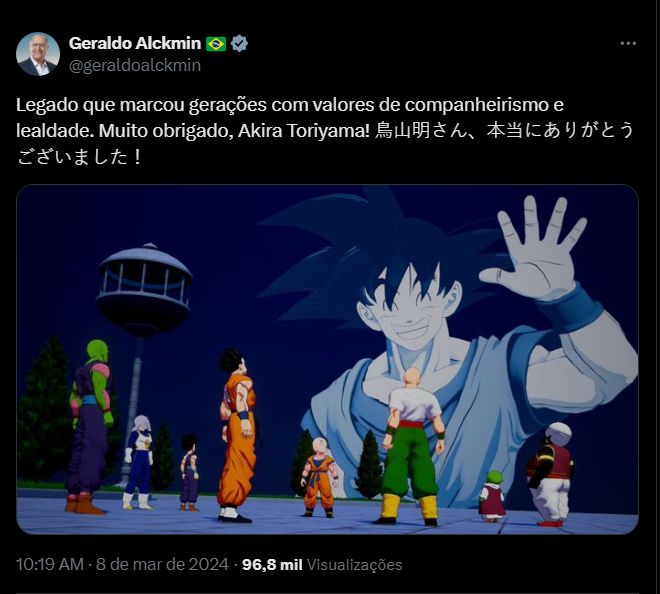This screenshot has width=660, height=594.
Task: Click the Brazil flag emoji beside name
Action: (x=216, y=44)
